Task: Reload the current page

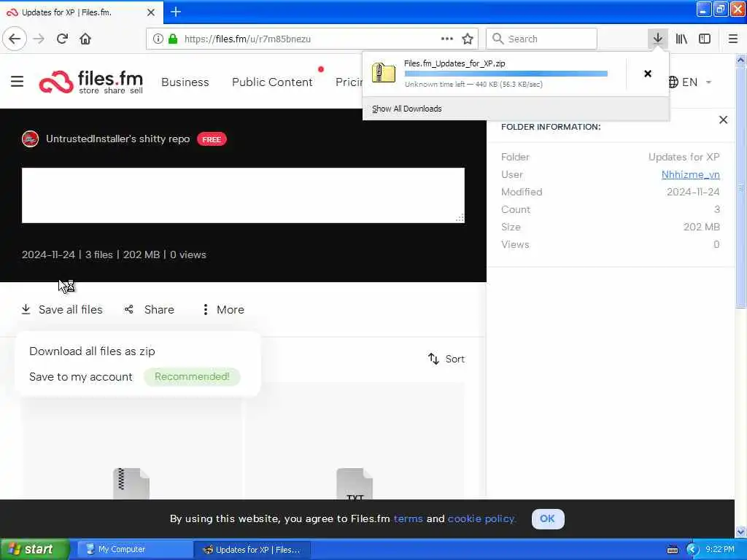Action: 62,39
